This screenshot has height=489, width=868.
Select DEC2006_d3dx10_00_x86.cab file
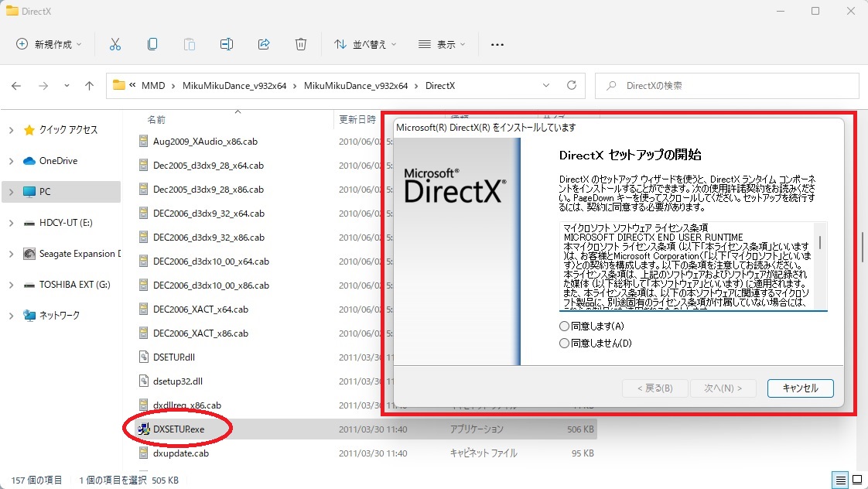[211, 286]
